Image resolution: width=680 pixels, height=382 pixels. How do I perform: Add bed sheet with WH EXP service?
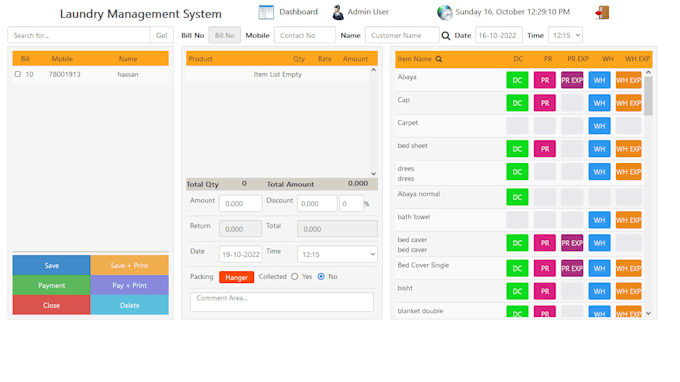point(628,149)
